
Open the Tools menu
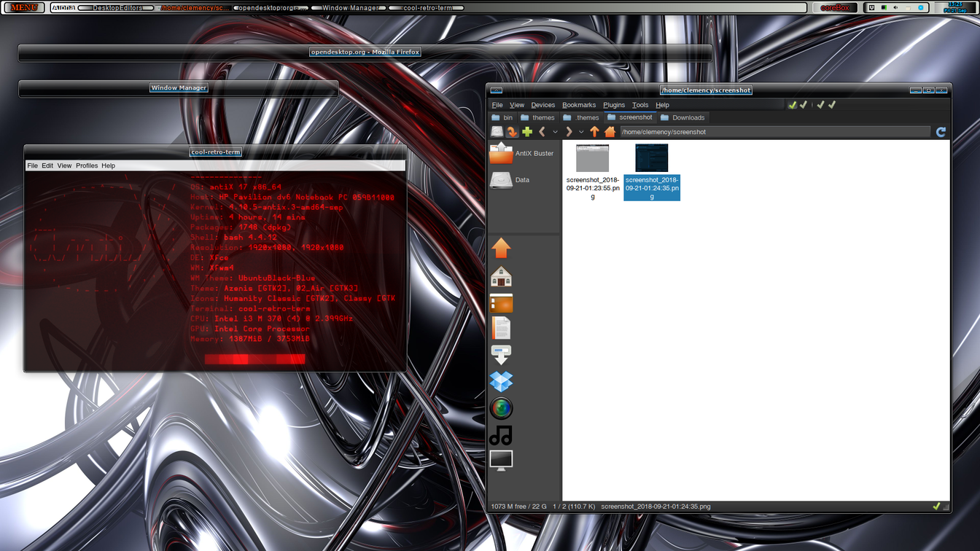point(640,105)
